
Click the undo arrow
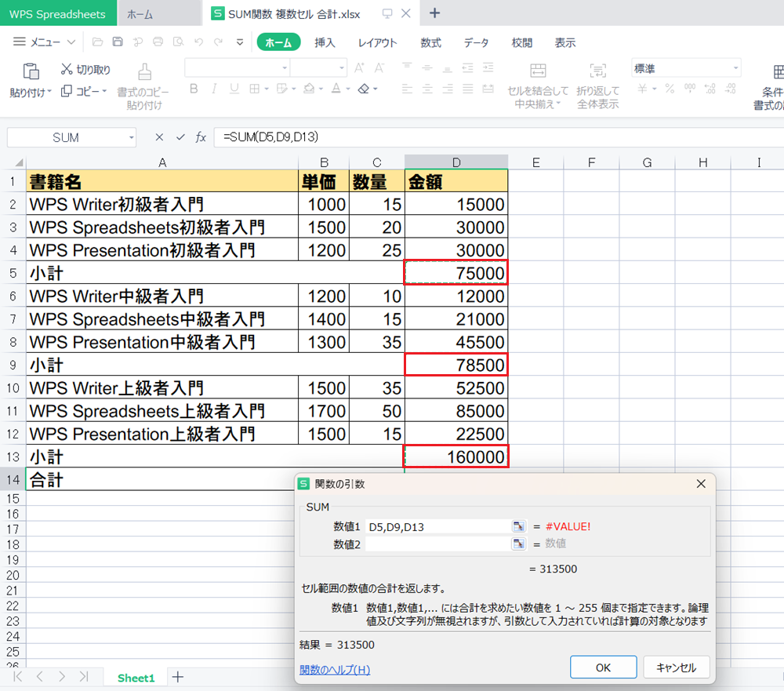[x=198, y=42]
